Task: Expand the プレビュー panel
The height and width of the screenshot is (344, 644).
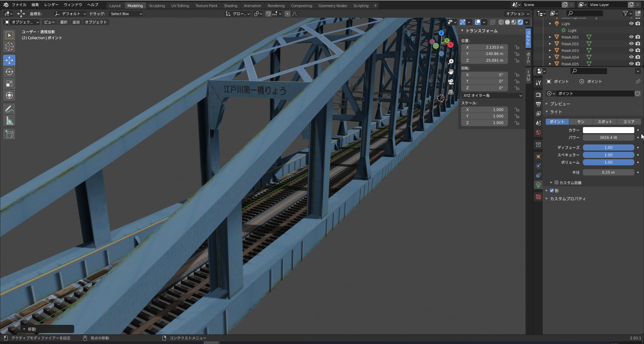Action: pyautogui.click(x=560, y=104)
